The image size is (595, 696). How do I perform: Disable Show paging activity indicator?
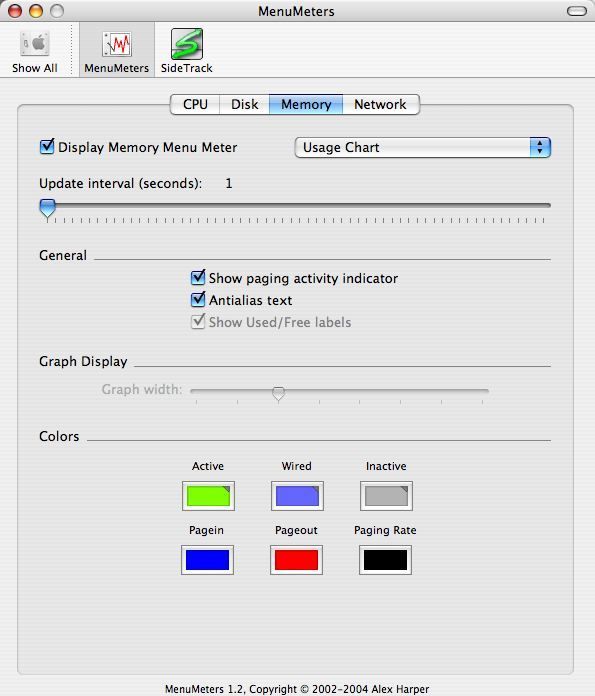coord(198,277)
